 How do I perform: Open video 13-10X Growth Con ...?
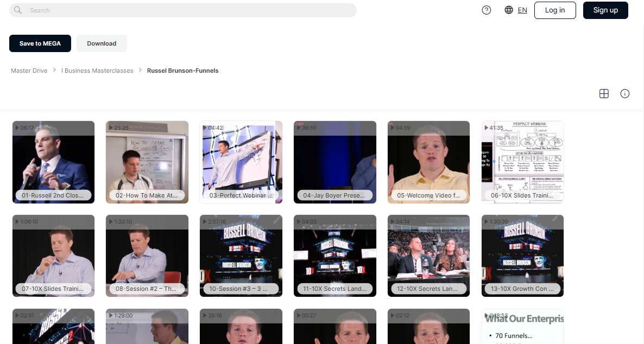coord(522,256)
